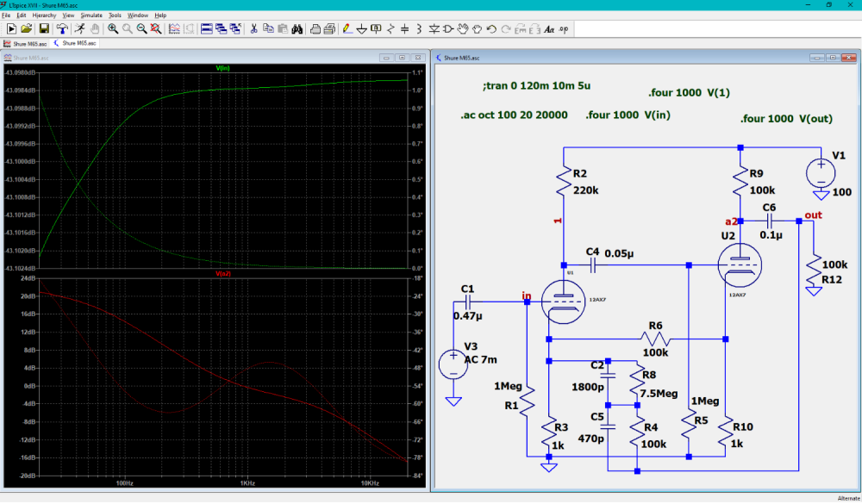Open the Hierarchy menu
Image resolution: width=862 pixels, height=504 pixels.
coord(44,16)
